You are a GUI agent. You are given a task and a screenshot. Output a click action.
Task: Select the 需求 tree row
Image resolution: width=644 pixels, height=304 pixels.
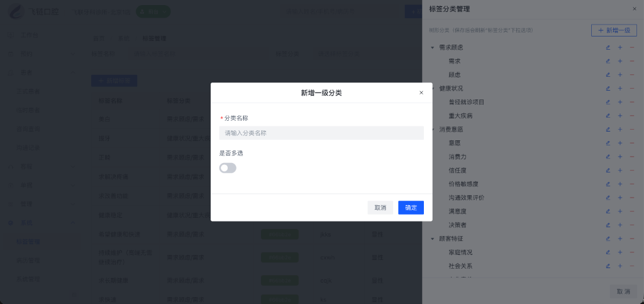point(454,61)
